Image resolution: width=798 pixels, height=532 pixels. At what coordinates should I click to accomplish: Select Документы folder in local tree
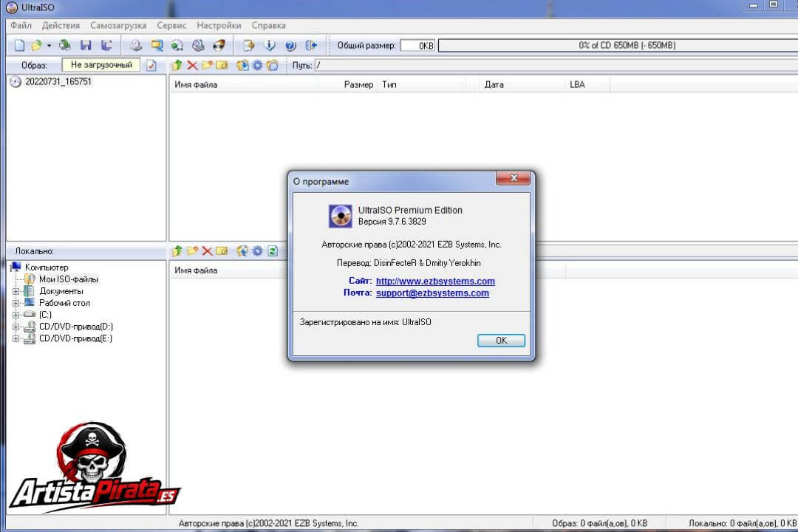(61, 291)
